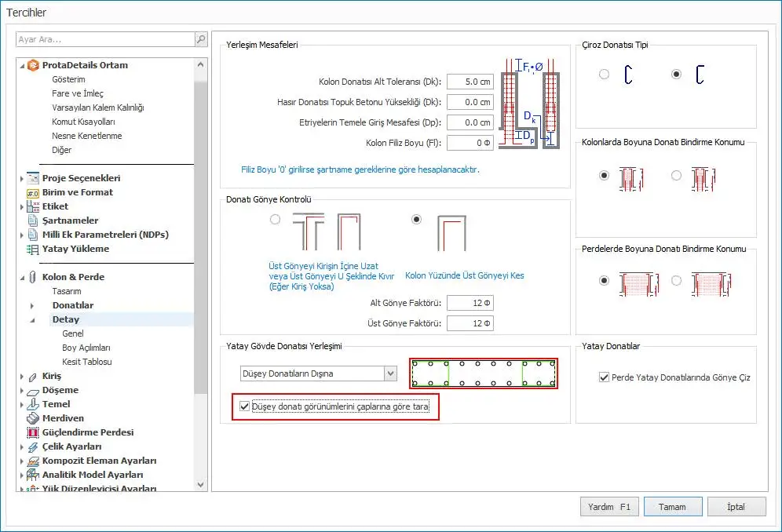The height and width of the screenshot is (532, 782).
Task: Click the Tamam button
Action: pyautogui.click(x=672, y=507)
